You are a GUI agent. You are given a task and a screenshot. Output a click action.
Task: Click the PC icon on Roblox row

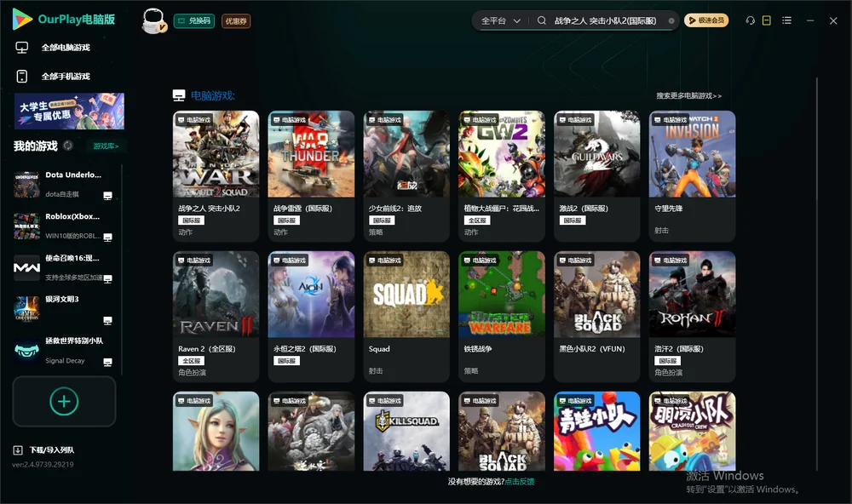tap(107, 238)
